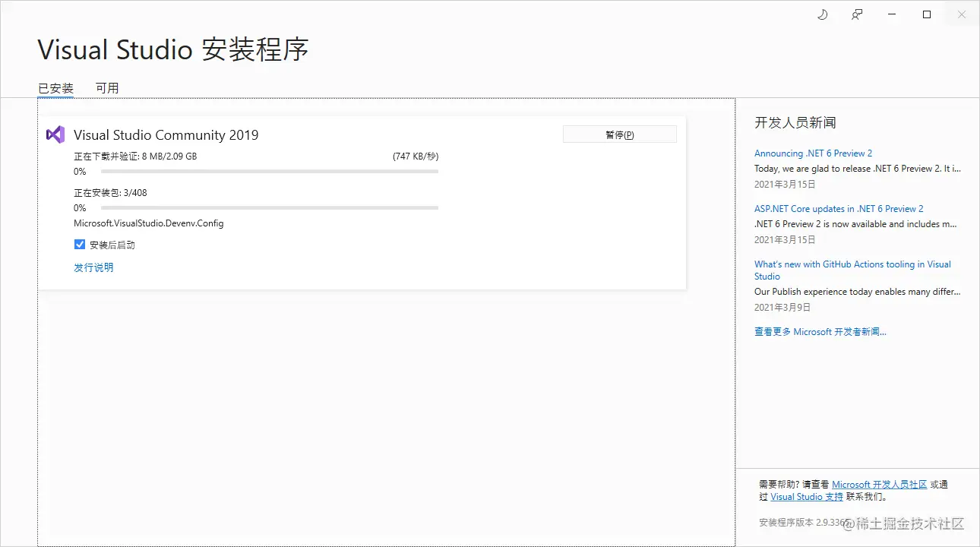
Task: View more Microsoft developer news link
Action: [820, 332]
